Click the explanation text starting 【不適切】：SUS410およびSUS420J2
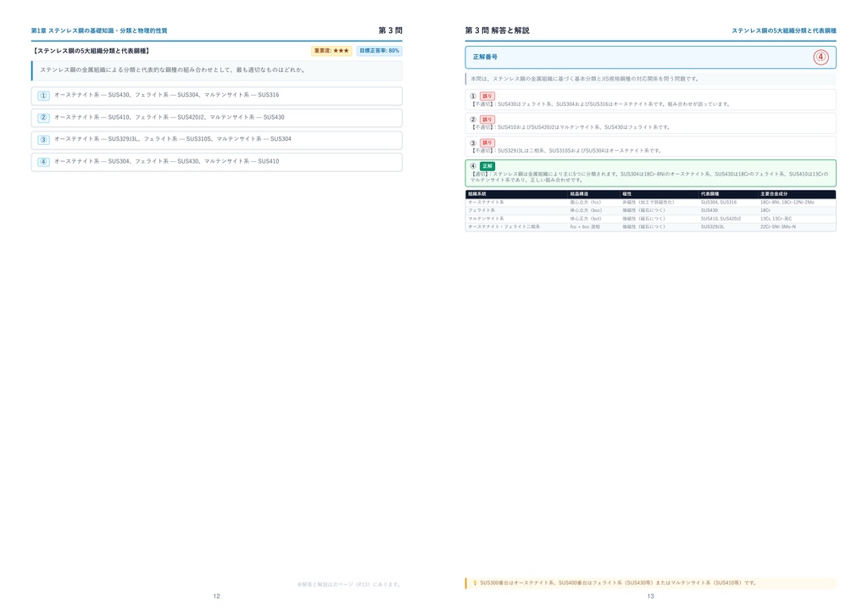 (570, 127)
